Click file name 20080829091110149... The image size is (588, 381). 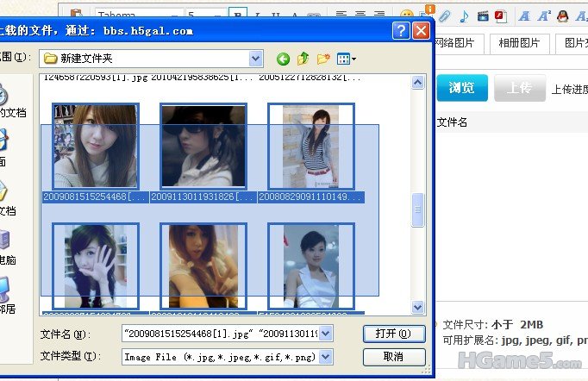tap(311, 197)
